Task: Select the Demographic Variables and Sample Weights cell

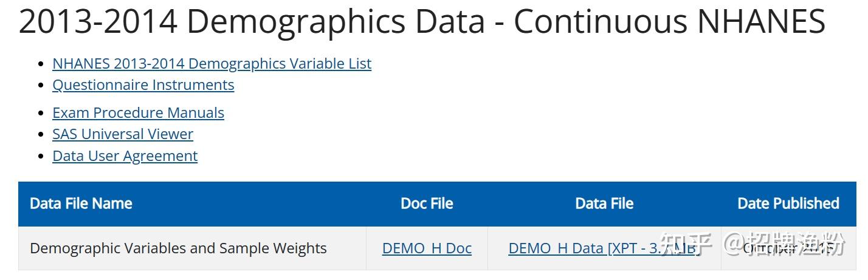Action: tap(178, 248)
